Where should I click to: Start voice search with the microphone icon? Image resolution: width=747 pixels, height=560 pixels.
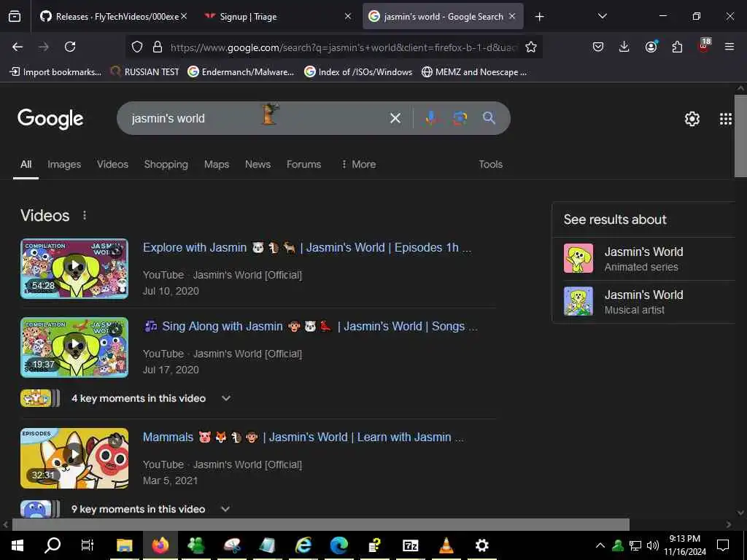point(430,118)
